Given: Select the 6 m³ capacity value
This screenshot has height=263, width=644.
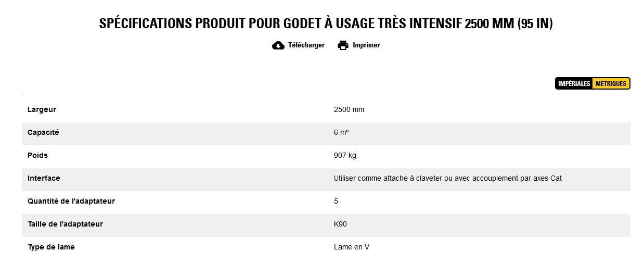Looking at the screenshot, I should click(341, 133).
